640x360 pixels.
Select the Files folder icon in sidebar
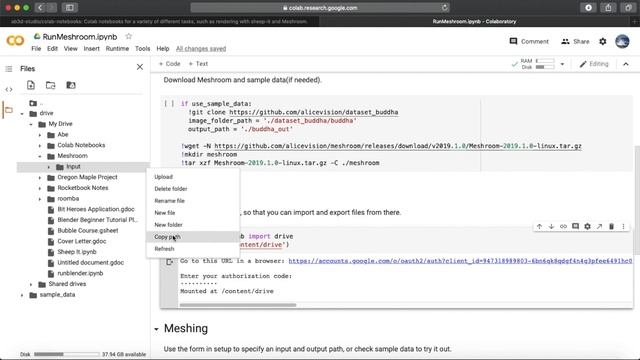[9, 110]
